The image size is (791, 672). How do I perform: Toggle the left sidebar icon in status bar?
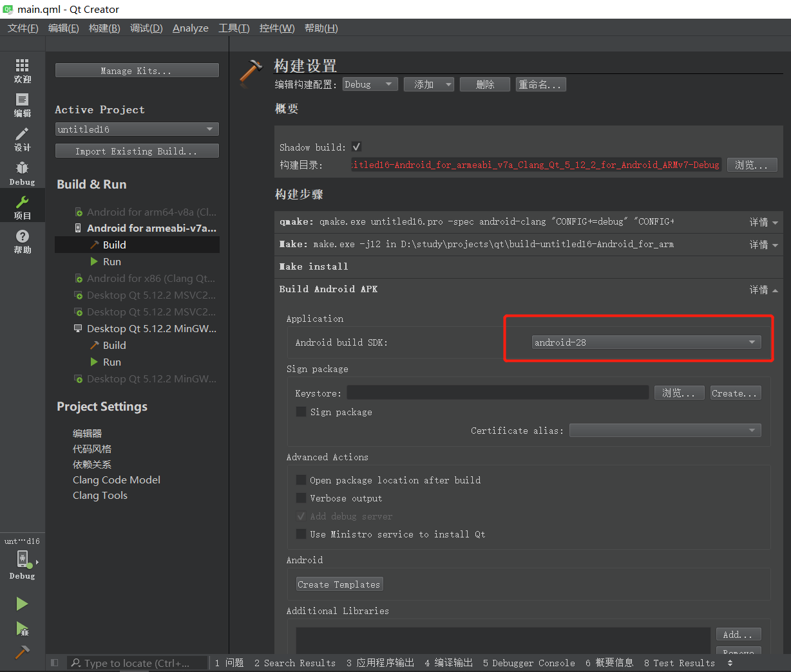pyautogui.click(x=54, y=663)
